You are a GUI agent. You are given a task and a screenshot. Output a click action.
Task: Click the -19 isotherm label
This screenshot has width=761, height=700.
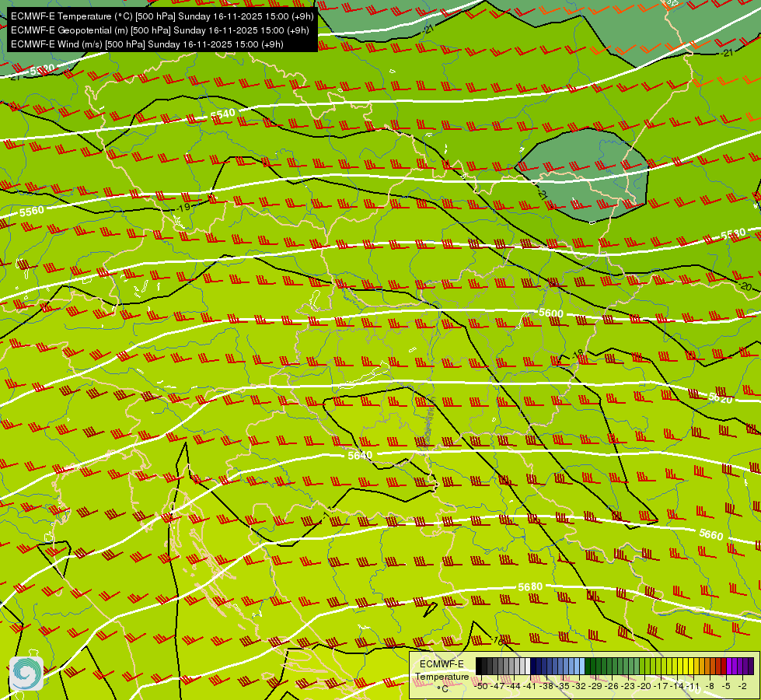click(184, 207)
